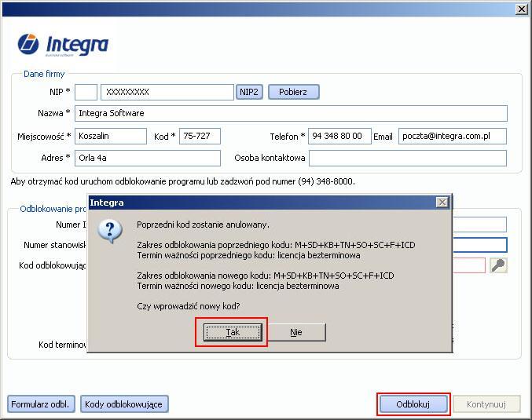Click 'Termin ważności poprzedniego kodu' line
532x420 pixels.
point(248,255)
